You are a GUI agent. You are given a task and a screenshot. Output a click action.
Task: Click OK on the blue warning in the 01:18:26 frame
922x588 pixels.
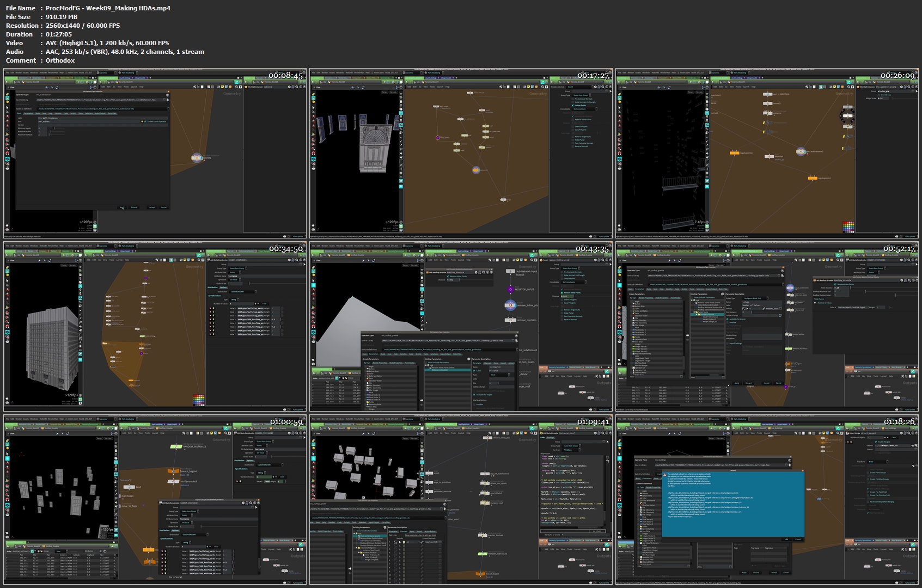pos(786,540)
